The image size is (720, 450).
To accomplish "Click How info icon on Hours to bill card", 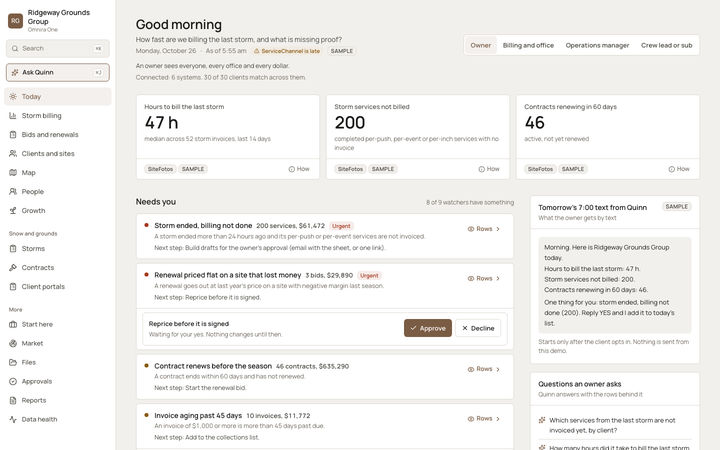I will 292,169.
